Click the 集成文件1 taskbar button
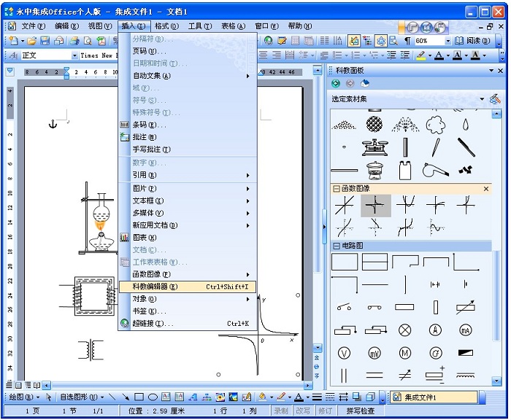This screenshot has width=511, height=420. click(x=434, y=397)
